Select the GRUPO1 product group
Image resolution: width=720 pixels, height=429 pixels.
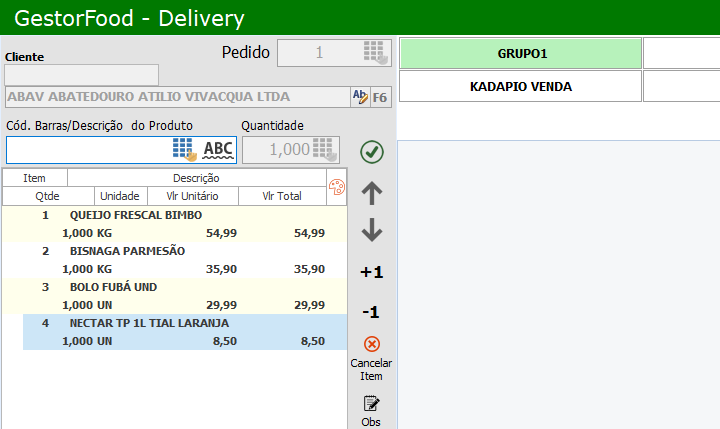[x=521, y=54]
